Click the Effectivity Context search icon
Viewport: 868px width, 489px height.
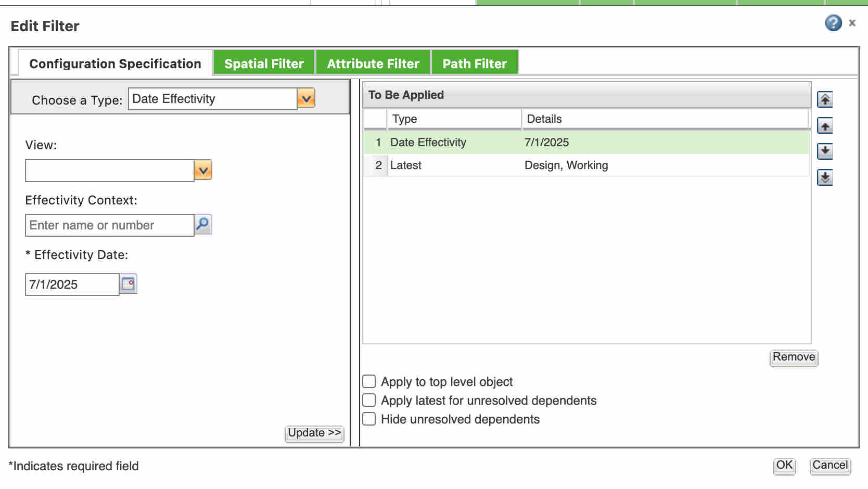tap(203, 225)
